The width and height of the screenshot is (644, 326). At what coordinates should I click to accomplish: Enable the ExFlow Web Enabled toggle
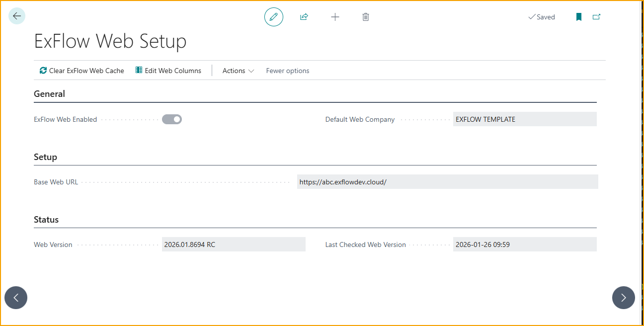tap(172, 119)
